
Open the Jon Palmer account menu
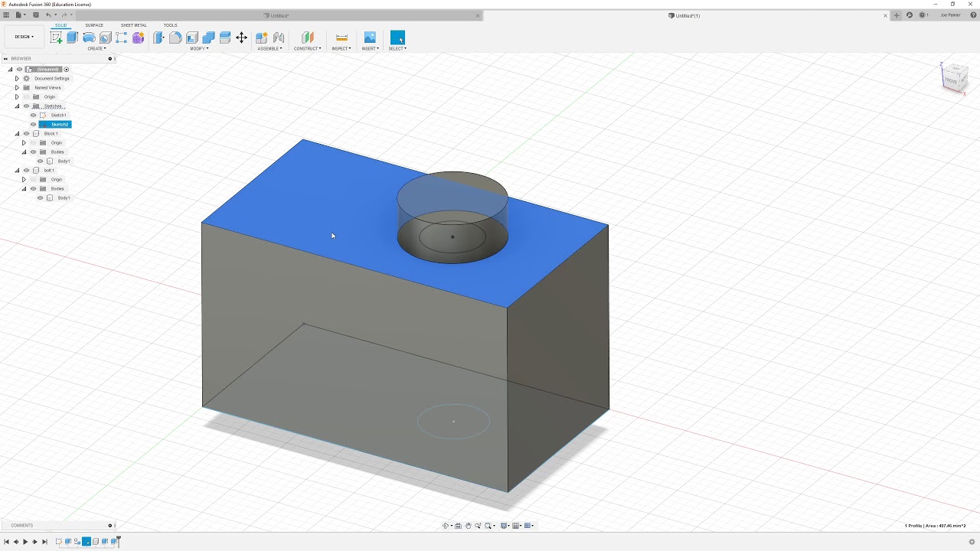tap(950, 15)
